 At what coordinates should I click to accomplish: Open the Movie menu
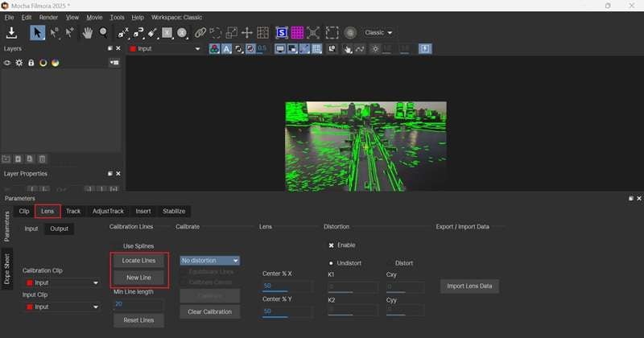(x=94, y=17)
